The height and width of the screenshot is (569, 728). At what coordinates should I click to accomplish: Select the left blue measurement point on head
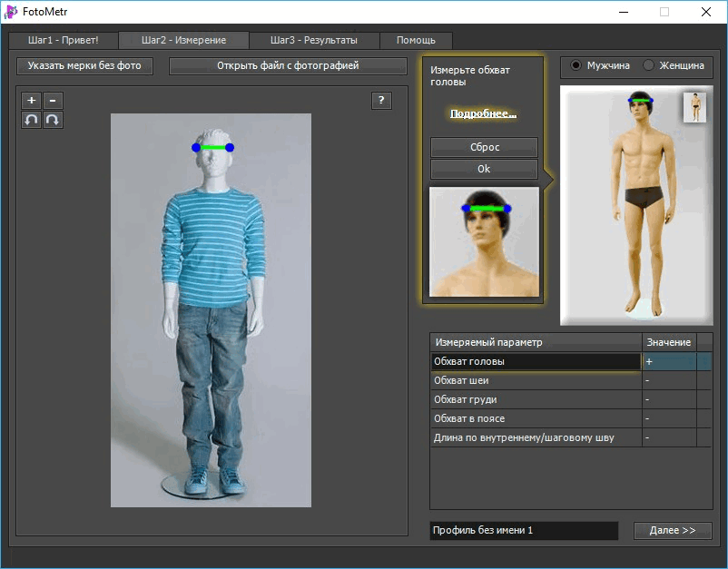coord(196,148)
